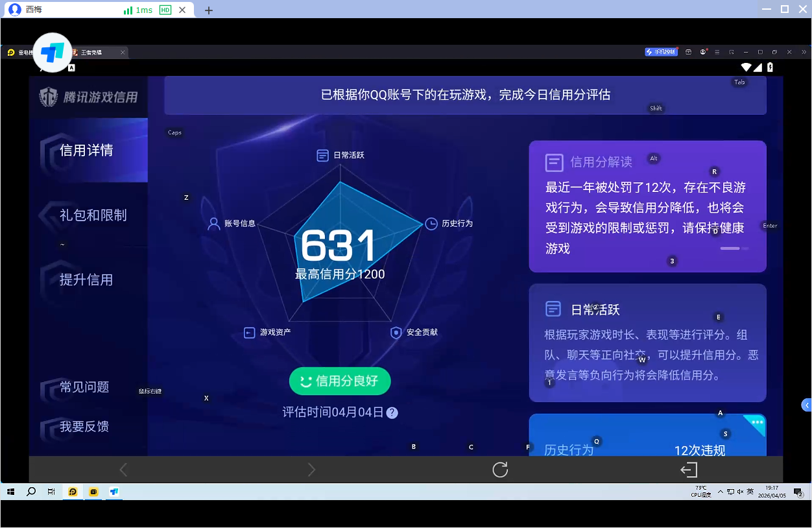Open the emulator hamburger menu
This screenshot has width=812, height=528.
point(717,51)
